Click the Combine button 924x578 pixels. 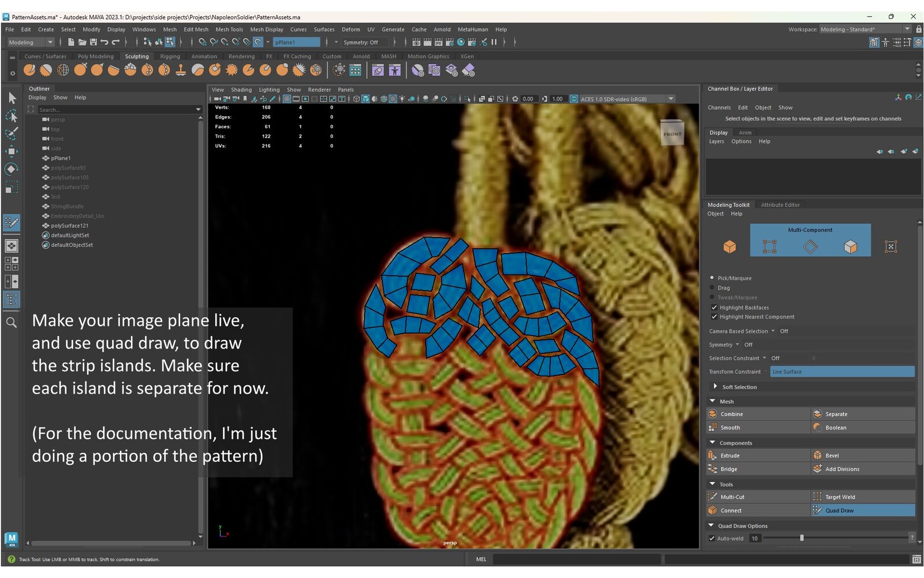coord(758,414)
